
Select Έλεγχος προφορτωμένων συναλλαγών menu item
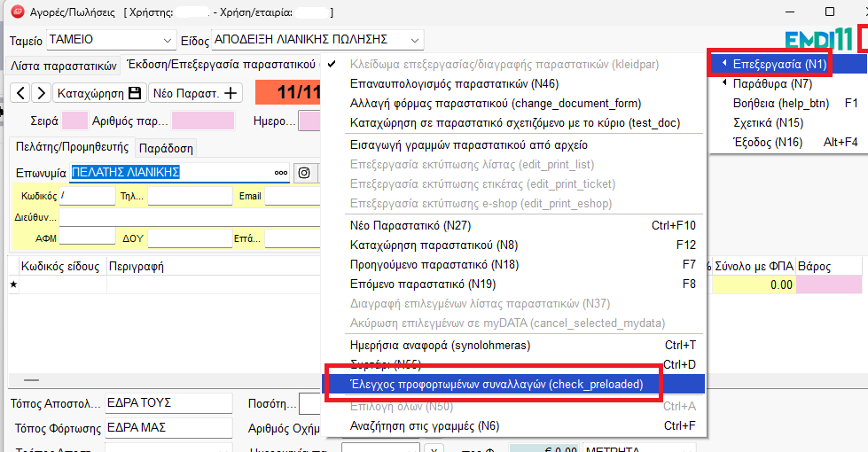(x=495, y=384)
